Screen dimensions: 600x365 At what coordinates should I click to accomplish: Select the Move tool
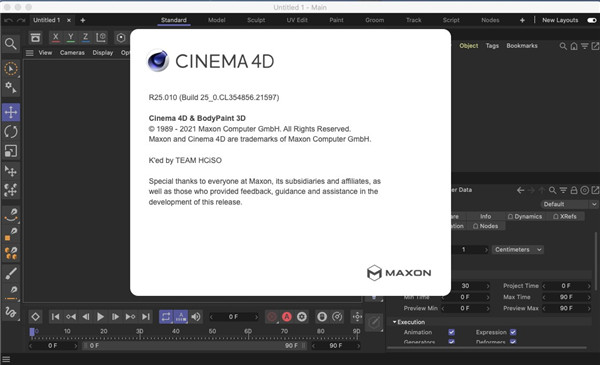[11, 112]
